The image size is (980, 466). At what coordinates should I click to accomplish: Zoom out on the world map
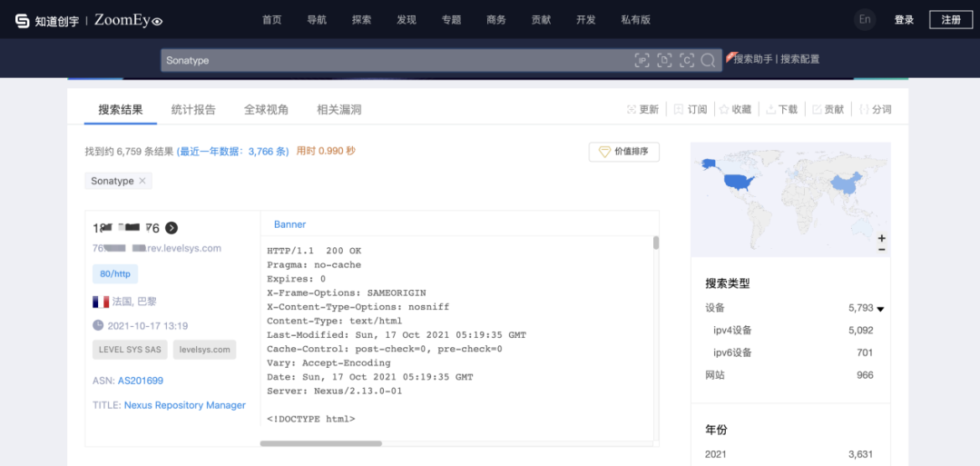tap(882, 250)
